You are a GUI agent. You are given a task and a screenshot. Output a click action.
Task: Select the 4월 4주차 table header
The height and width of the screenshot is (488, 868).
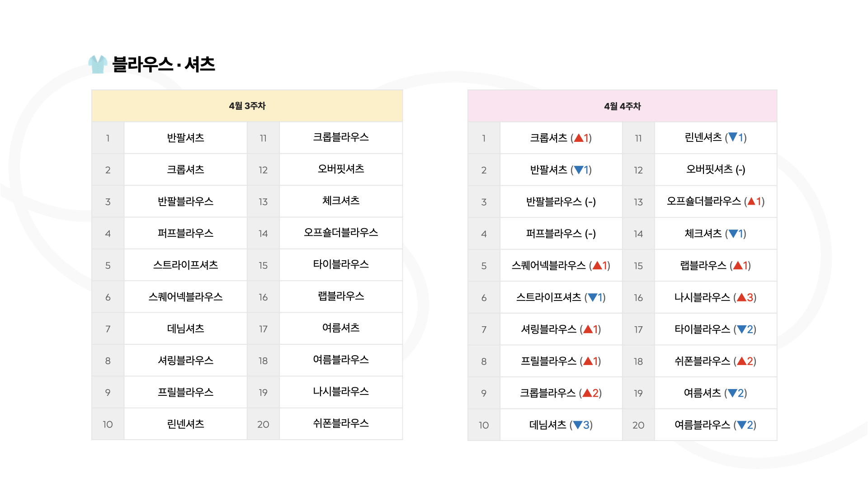623,106
